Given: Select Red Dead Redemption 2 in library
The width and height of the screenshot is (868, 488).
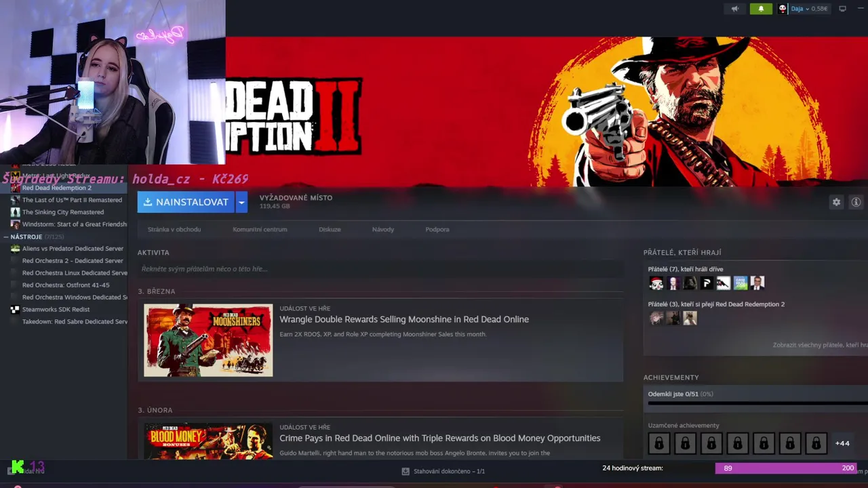Looking at the screenshot, I should point(56,188).
